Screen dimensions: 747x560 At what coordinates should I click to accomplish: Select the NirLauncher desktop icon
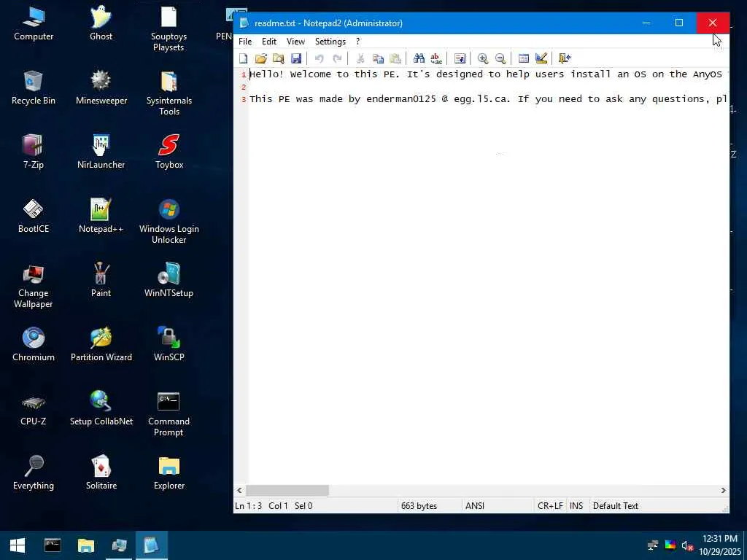pos(101,152)
